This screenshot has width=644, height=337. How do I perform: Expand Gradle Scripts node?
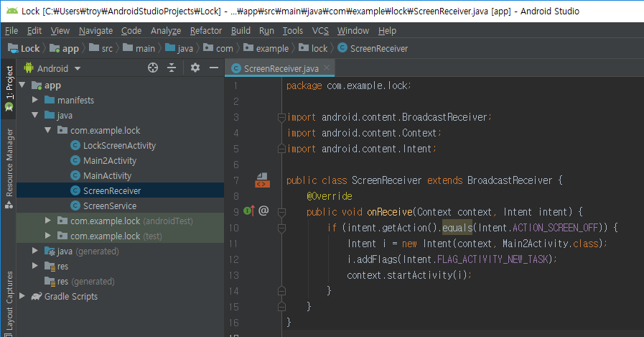tap(22, 296)
